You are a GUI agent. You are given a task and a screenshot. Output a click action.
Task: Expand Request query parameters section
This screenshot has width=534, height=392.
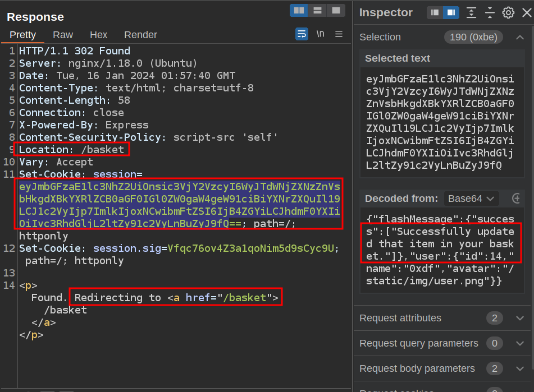(519, 343)
